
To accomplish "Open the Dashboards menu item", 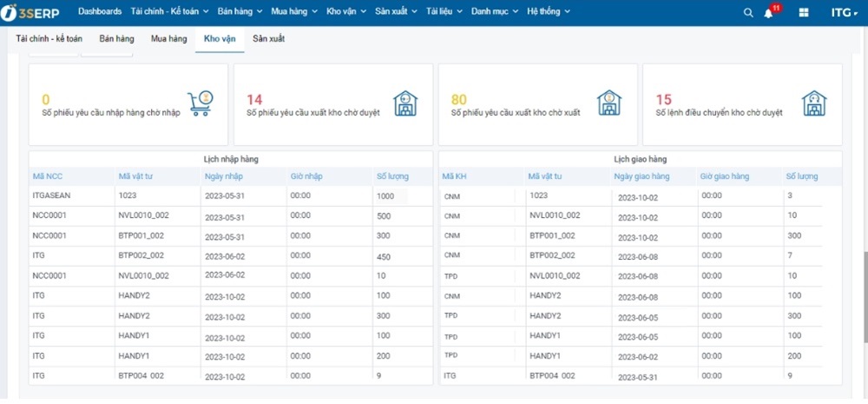I will [100, 11].
